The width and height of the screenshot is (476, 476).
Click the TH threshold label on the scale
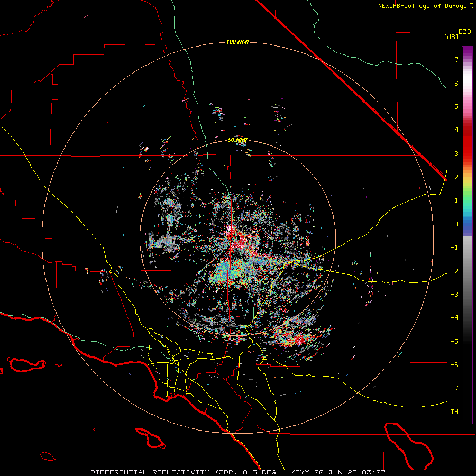click(454, 411)
